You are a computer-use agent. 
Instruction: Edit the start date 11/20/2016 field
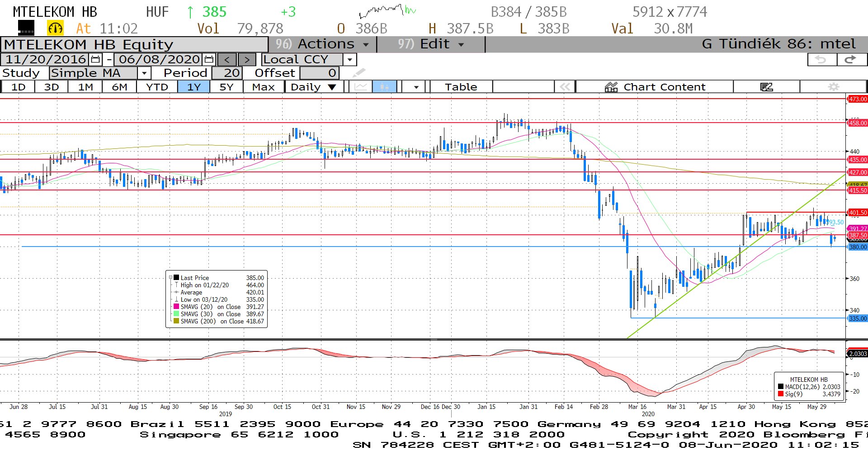45,59
